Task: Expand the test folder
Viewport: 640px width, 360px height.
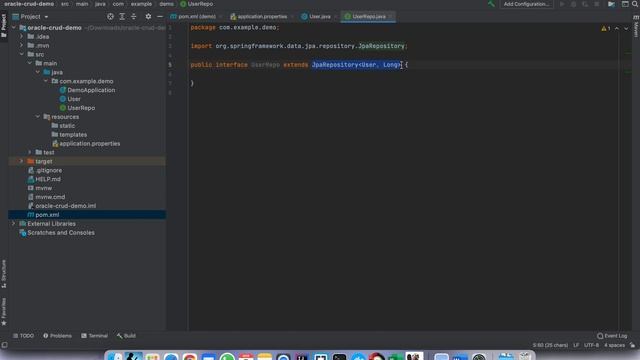Action: (x=30, y=152)
